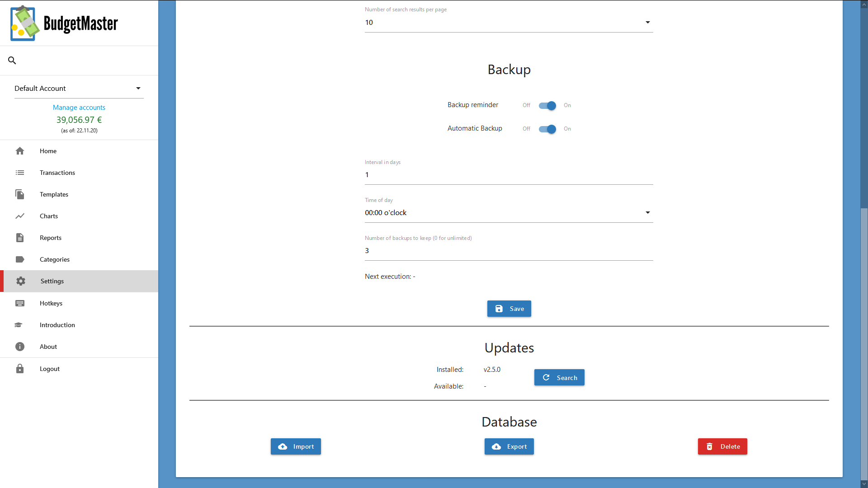The width and height of the screenshot is (868, 488).
Task: Open the Introduction page
Action: (x=79, y=325)
